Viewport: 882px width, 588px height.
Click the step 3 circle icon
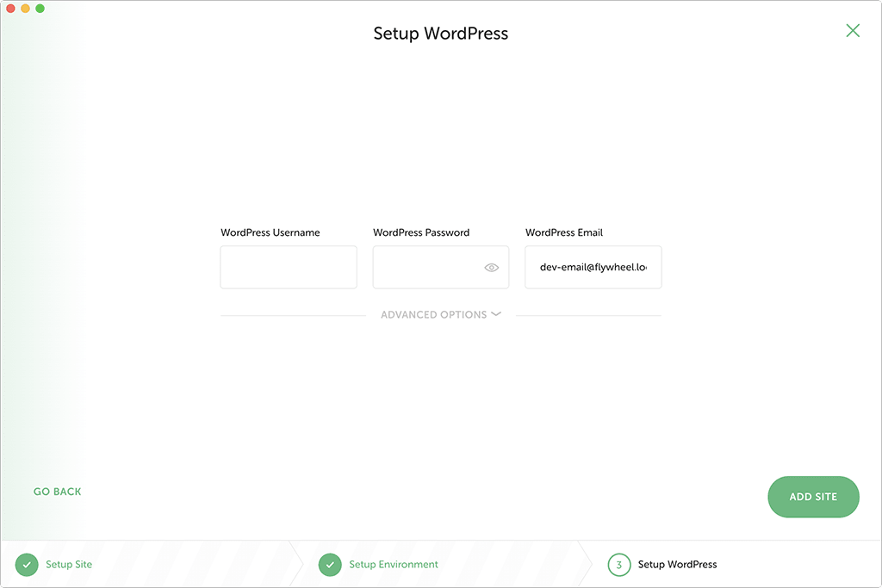(x=619, y=565)
